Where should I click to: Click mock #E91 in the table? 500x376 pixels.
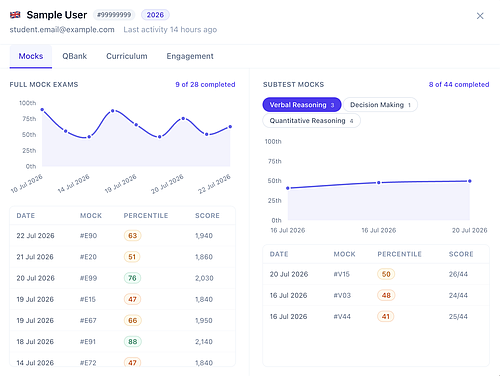(x=88, y=342)
